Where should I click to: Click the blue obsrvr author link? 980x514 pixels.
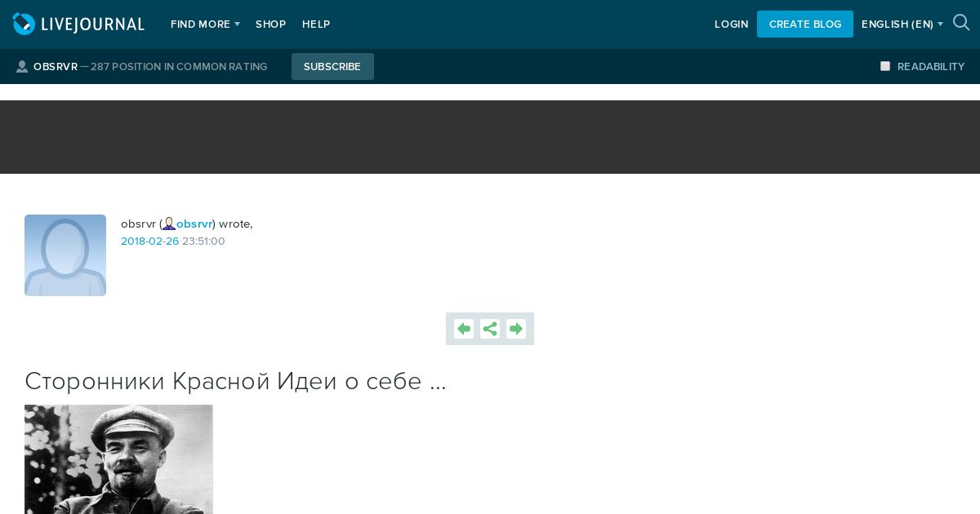click(x=194, y=224)
